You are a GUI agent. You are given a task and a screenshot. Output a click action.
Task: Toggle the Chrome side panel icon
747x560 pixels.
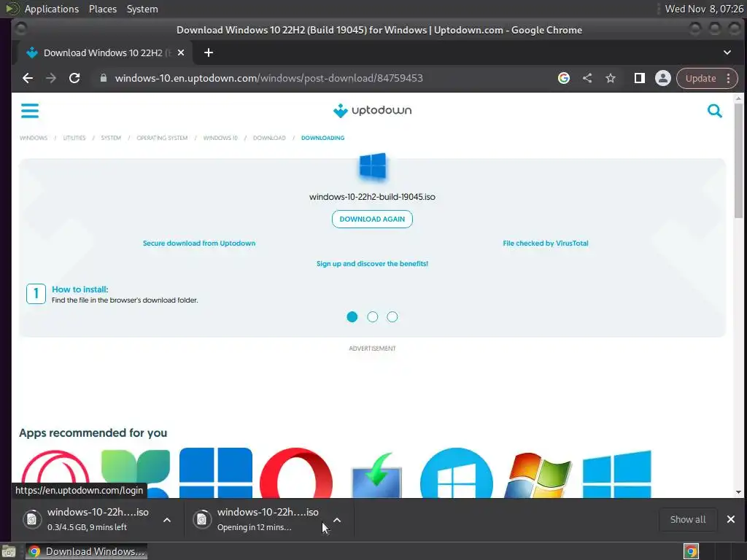639,78
